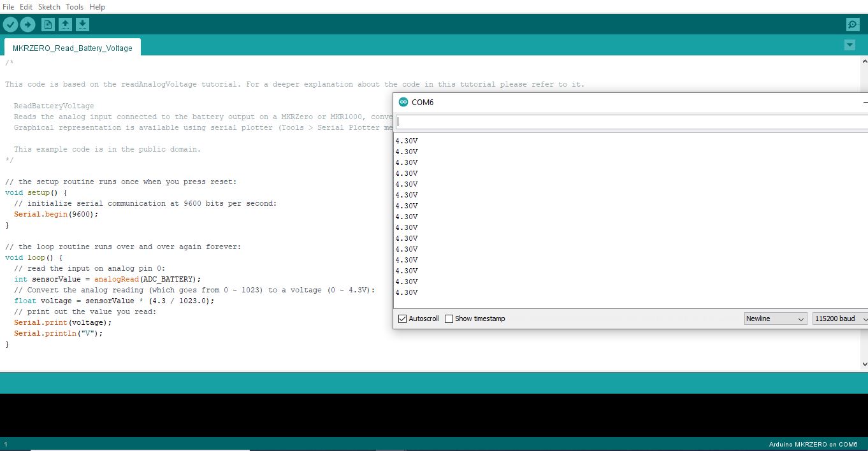
Task: Click the Verify (checkmark) toolbar icon
Action: 10,24
